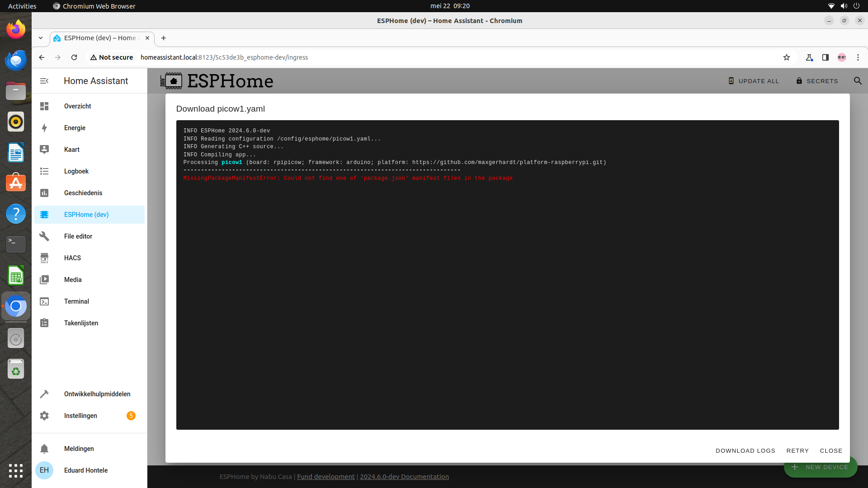Open the Fund development link
This screenshot has width=868, height=488.
click(326, 477)
